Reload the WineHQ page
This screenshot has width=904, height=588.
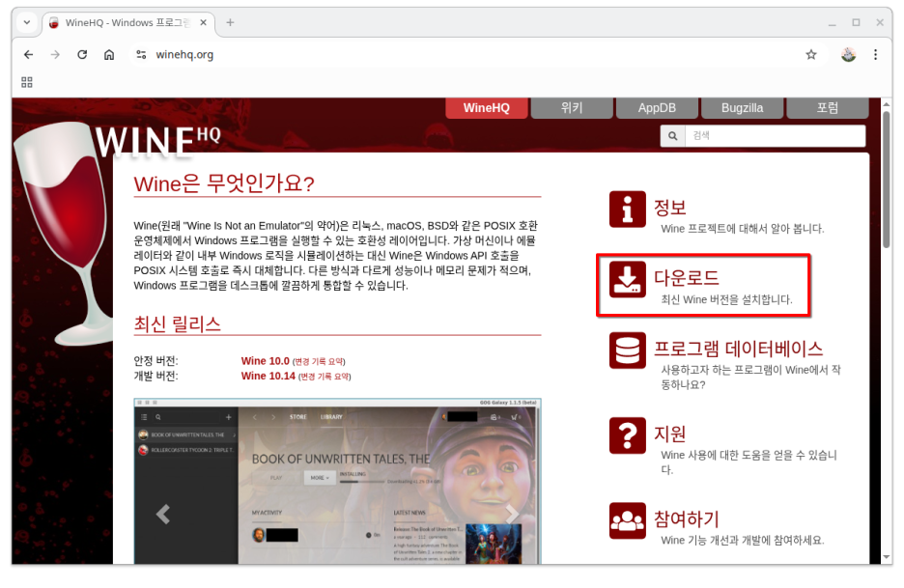82,55
